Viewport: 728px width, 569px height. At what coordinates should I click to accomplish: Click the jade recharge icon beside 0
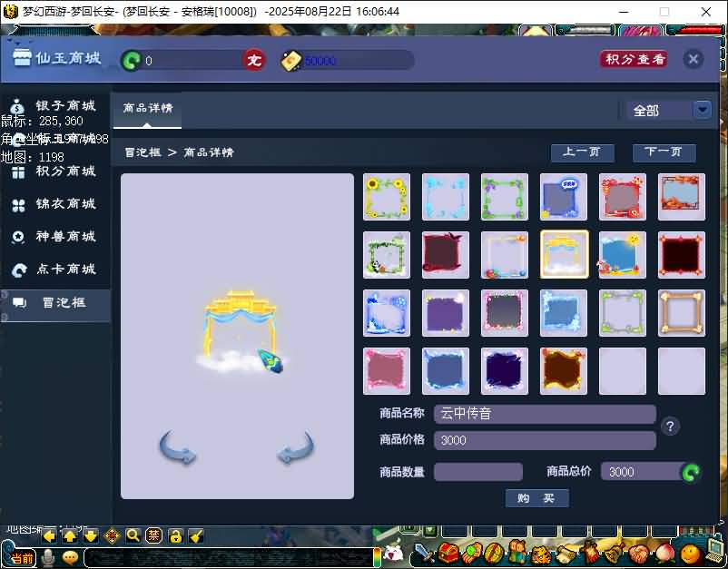(x=132, y=61)
